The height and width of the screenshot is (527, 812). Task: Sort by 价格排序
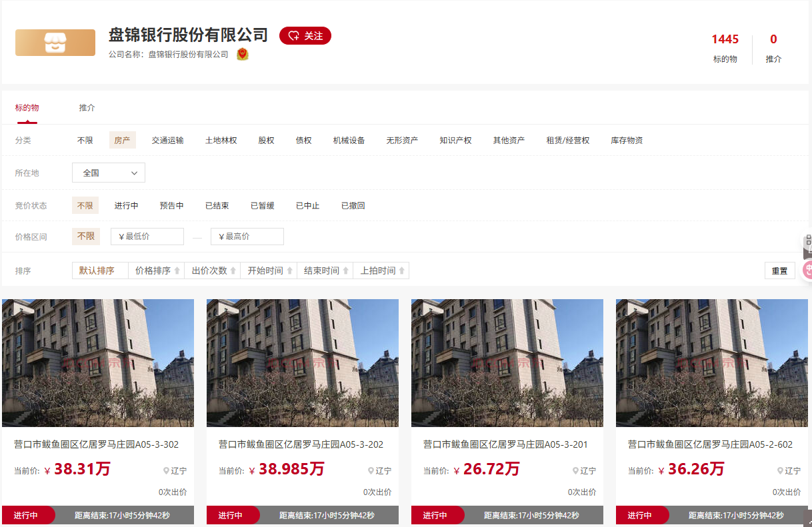click(x=157, y=270)
